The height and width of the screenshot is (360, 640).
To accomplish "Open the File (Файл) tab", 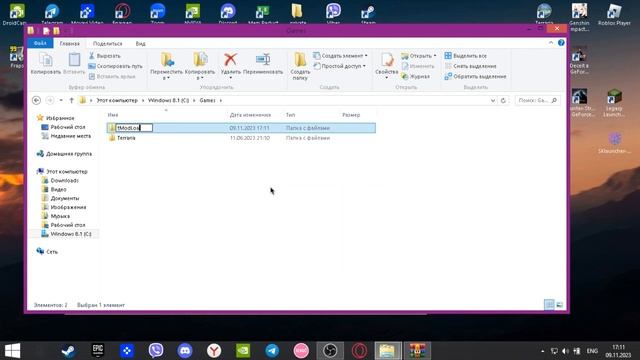I will (x=40, y=43).
